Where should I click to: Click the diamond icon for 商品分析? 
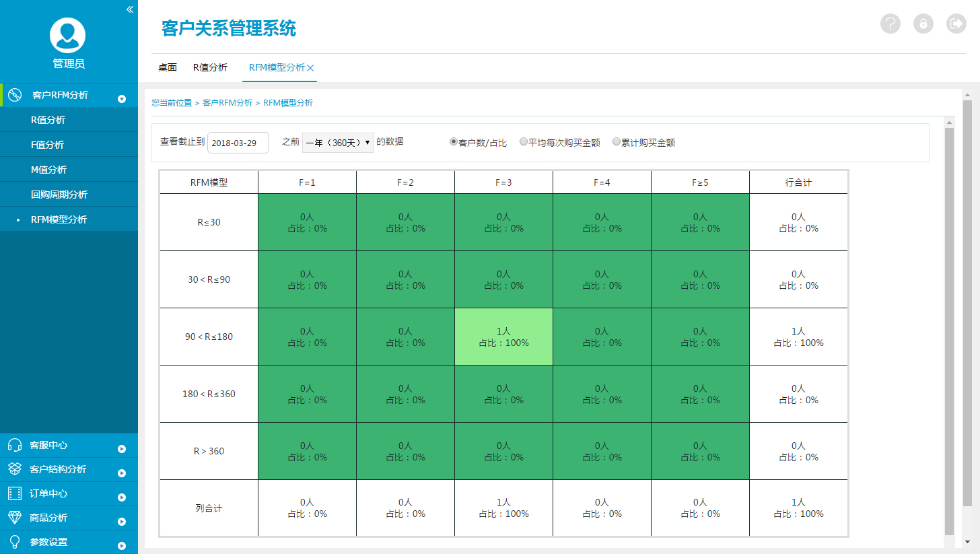[x=14, y=518]
